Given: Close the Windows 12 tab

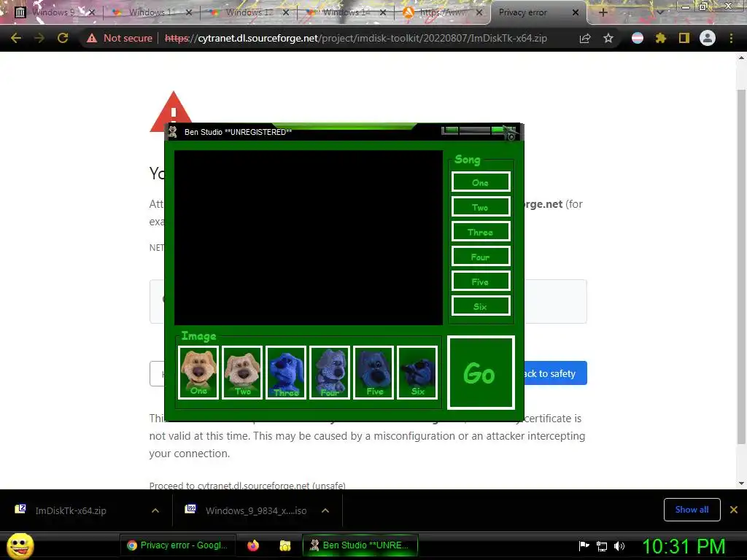Looking at the screenshot, I should tap(286, 12).
